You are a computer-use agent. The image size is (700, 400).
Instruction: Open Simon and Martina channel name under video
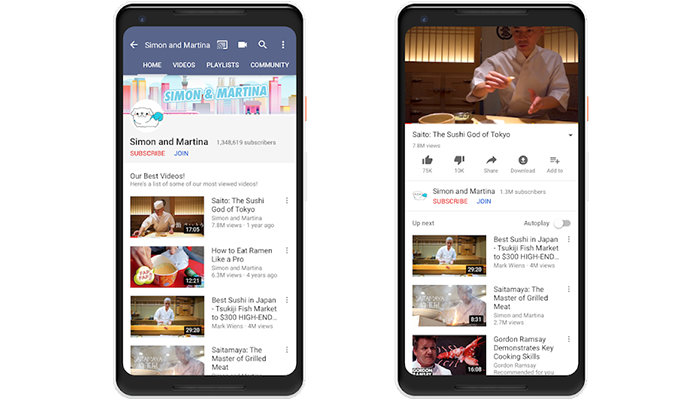463,191
